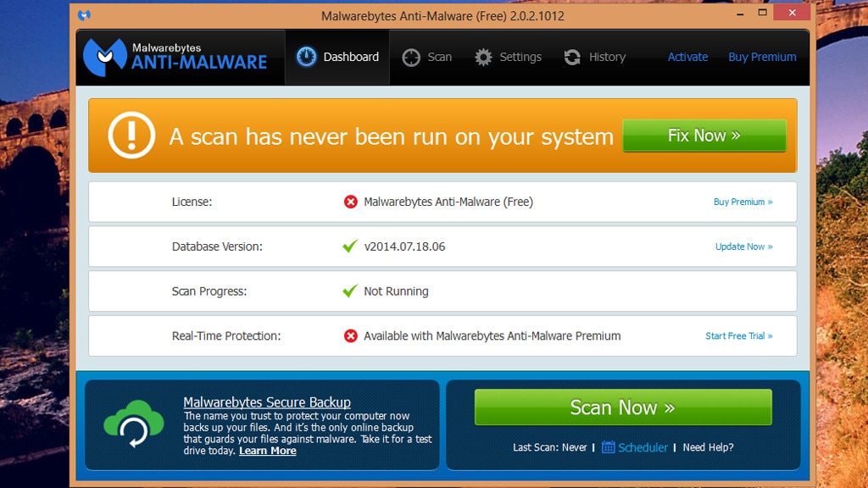Click the green checkmark beside Scan Progress
868x488 pixels.
[350, 291]
